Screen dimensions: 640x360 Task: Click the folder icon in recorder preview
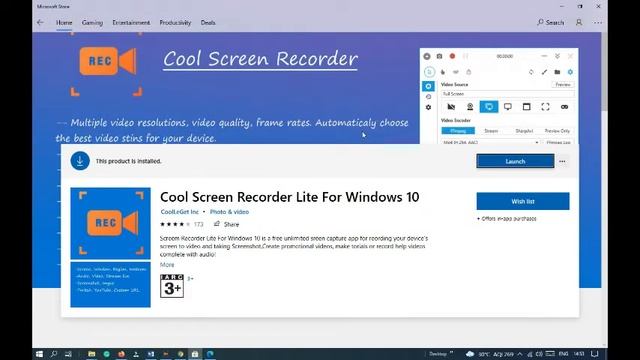(x=557, y=72)
